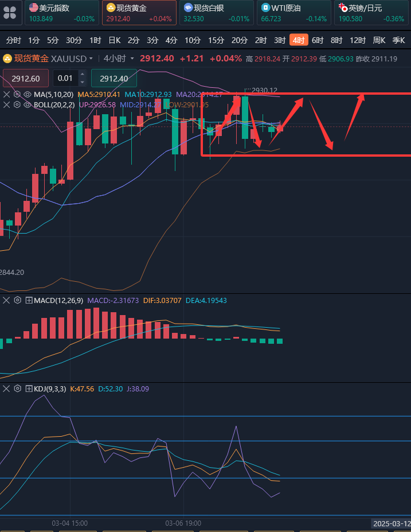Viewport: 411px width, 532px height.
Task: Click the UP:2926.58 Bollinger value
Action: coord(97,105)
